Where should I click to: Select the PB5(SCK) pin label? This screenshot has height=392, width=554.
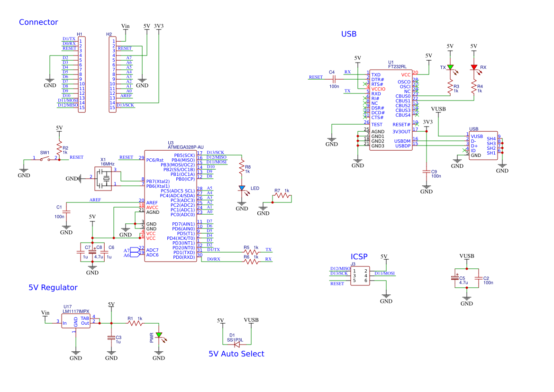(184, 155)
